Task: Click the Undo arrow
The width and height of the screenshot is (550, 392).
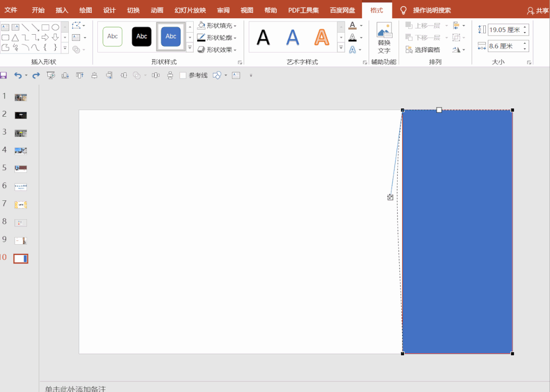Action: click(18, 75)
